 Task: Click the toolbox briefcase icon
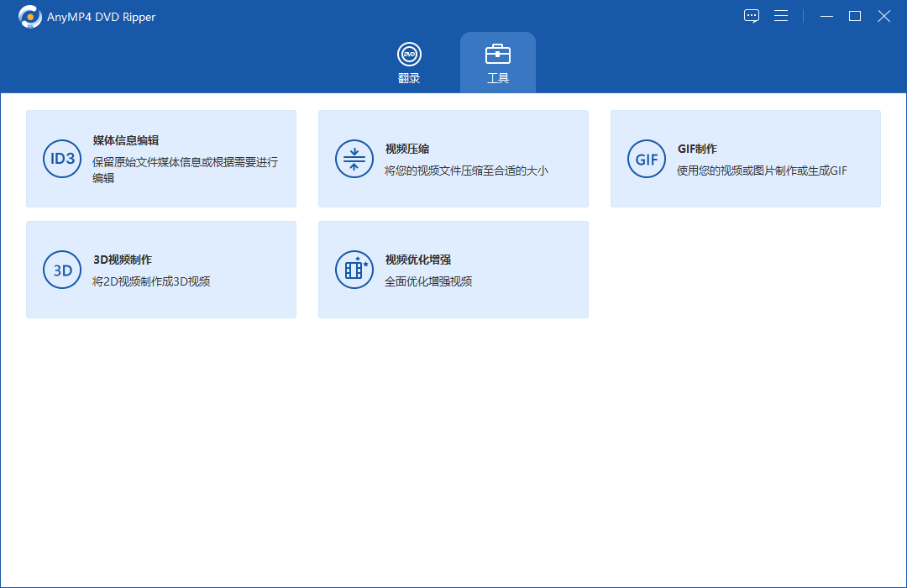point(498,55)
